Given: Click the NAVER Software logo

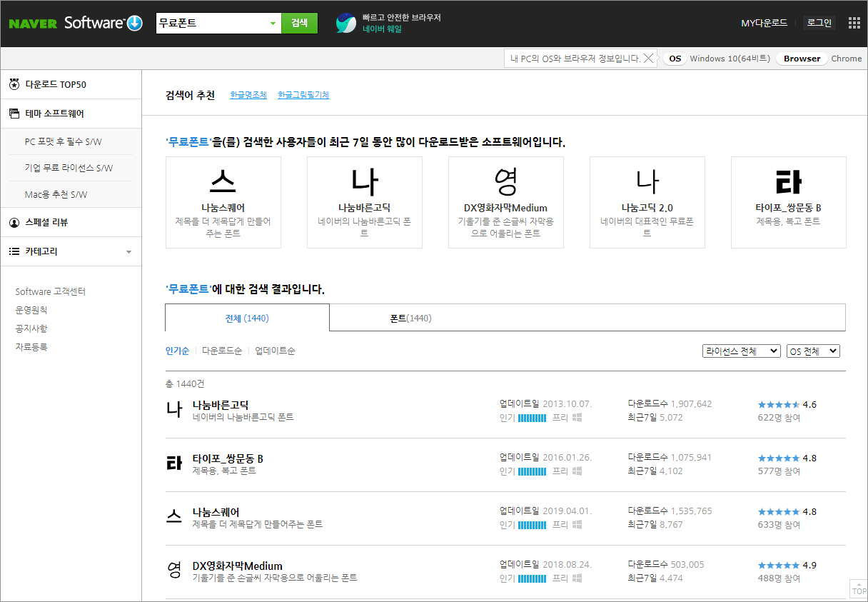Looking at the screenshot, I should [76, 23].
